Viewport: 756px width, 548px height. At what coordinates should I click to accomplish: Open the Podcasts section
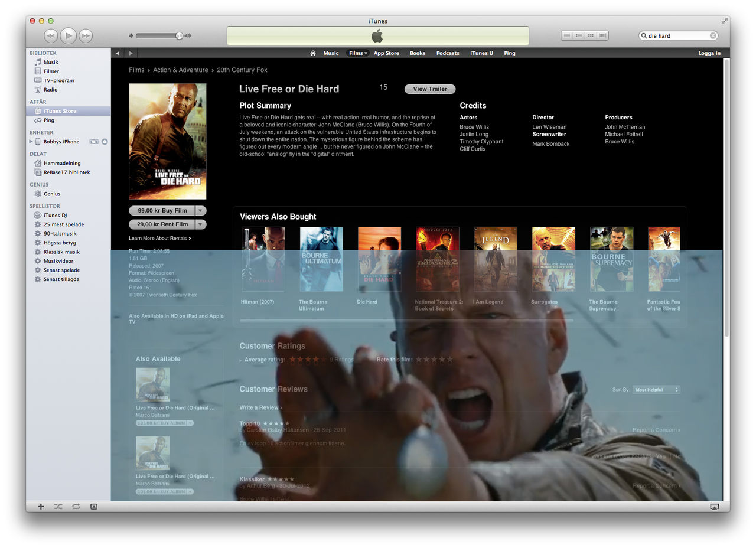click(x=448, y=53)
